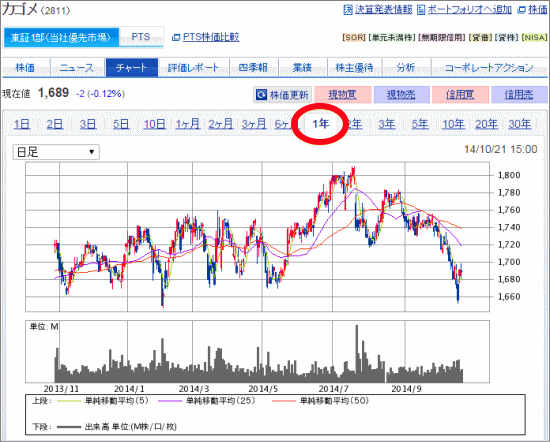
Task: Click the [無期限信用] label
Action: (x=443, y=37)
